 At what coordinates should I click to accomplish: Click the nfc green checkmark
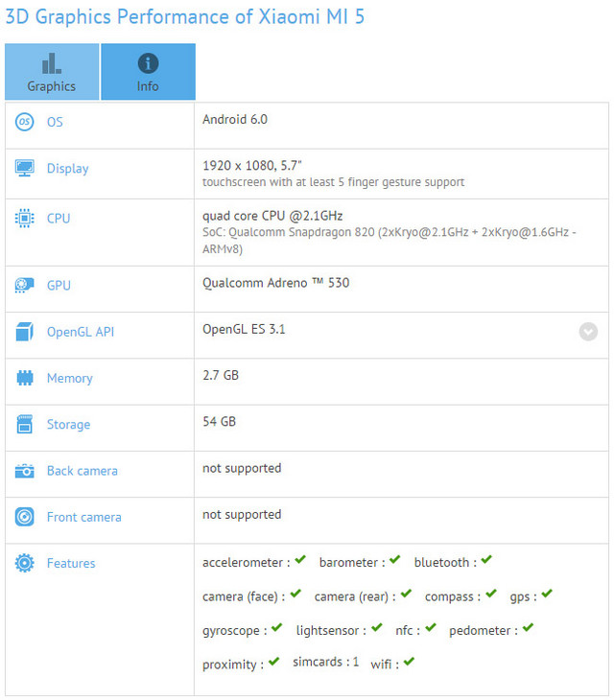(430, 628)
